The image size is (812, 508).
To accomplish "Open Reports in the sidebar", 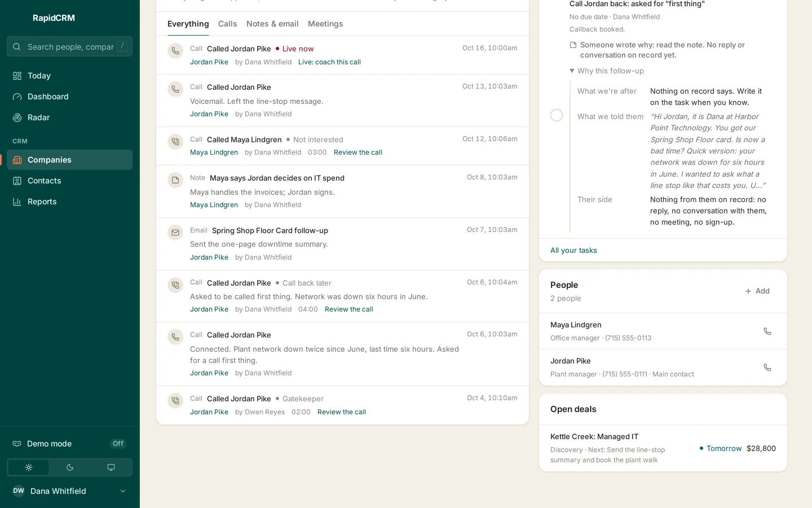I will pyautogui.click(x=69, y=202).
